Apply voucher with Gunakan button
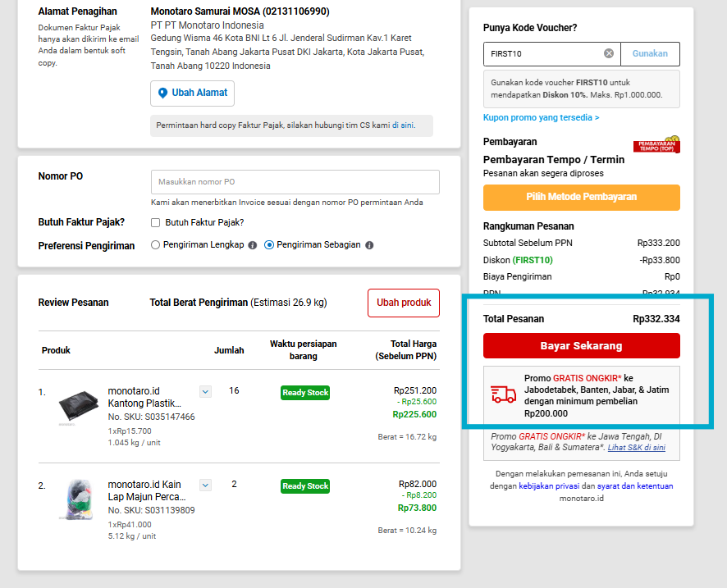 [650, 54]
